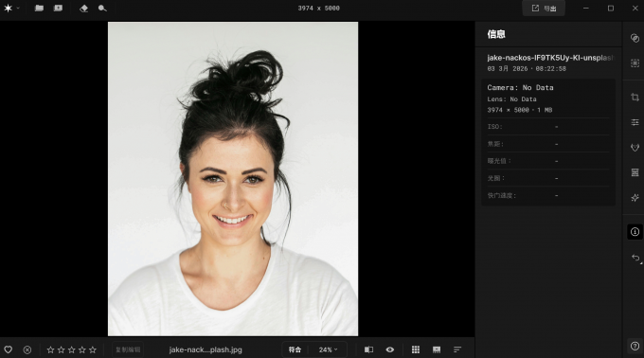Rate the photo five stars
Image resolution: width=644 pixels, height=358 pixels.
coord(93,349)
